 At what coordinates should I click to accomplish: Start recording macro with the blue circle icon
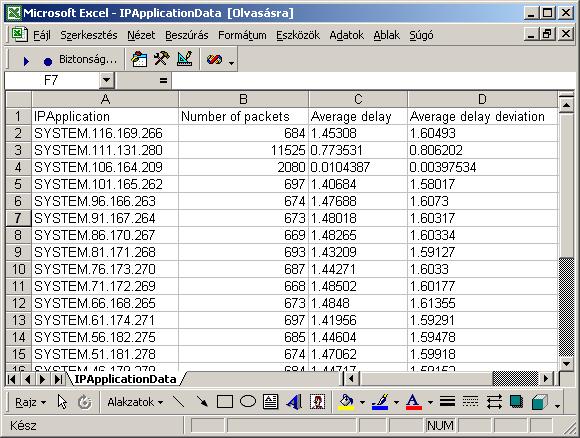48,61
